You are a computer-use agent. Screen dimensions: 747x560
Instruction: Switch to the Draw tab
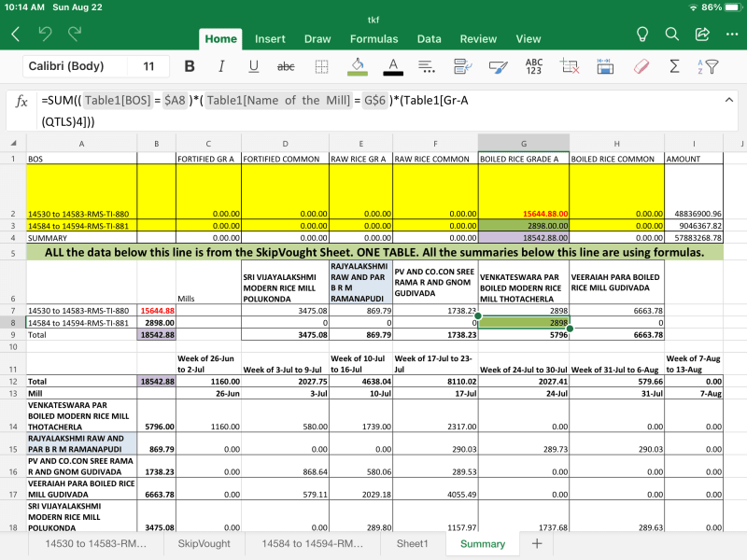[317, 39]
